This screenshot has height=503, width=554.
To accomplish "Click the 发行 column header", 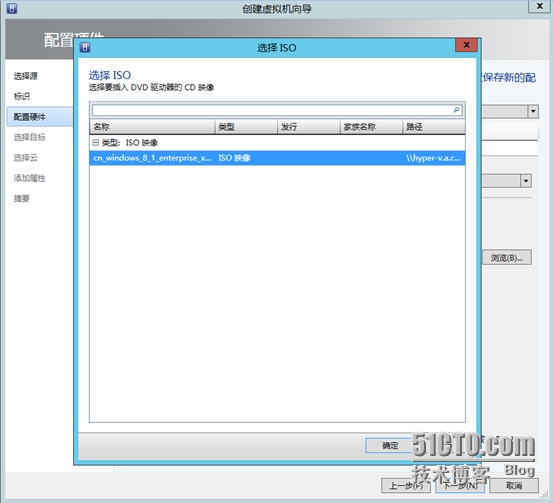I will [x=308, y=127].
